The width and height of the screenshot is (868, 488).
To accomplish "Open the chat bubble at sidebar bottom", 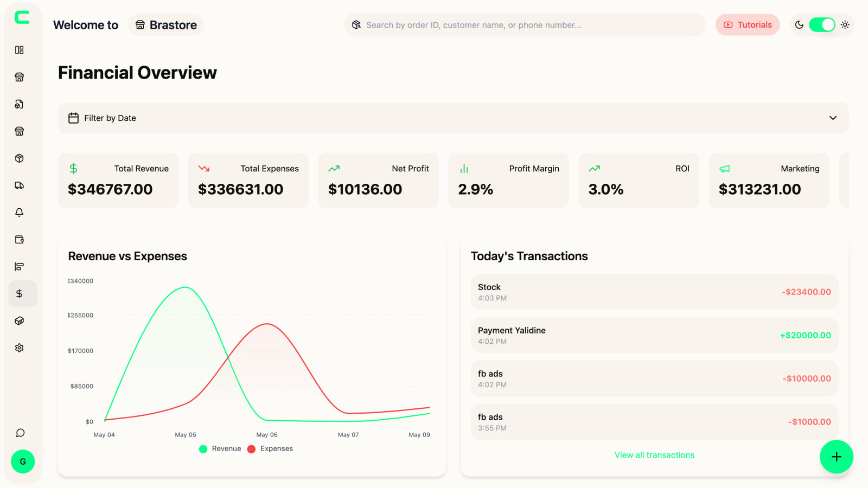I will 20,433.
